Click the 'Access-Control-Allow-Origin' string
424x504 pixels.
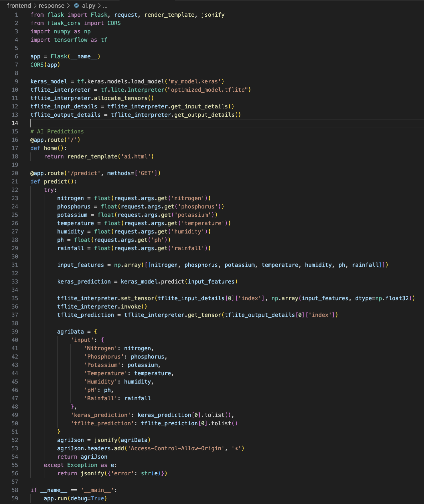point(176,448)
